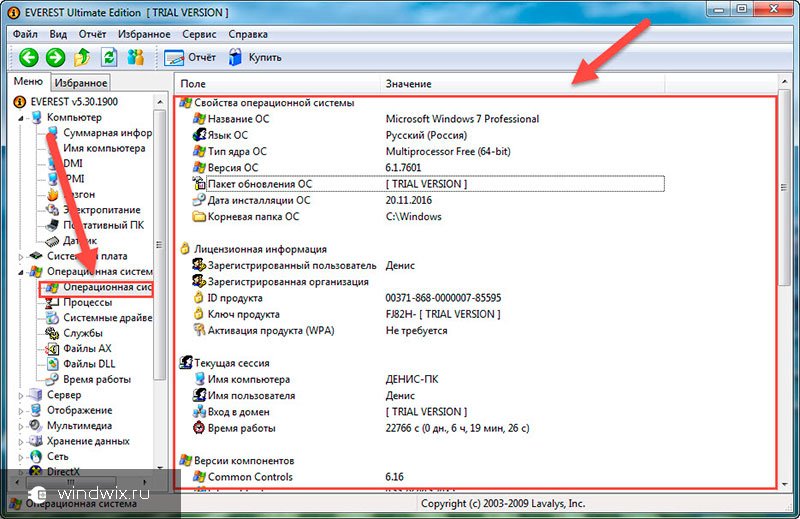This screenshot has height=519, width=800.
Task: Expand the Отображение tree node
Action: (x=21, y=411)
